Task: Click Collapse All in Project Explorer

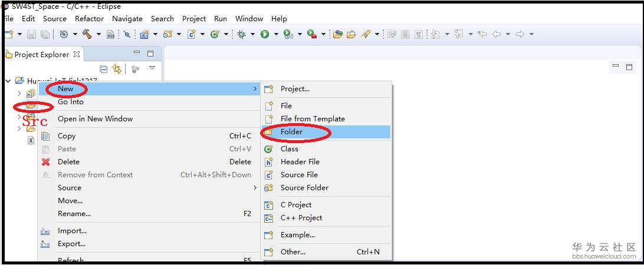Action: pyautogui.click(x=104, y=68)
